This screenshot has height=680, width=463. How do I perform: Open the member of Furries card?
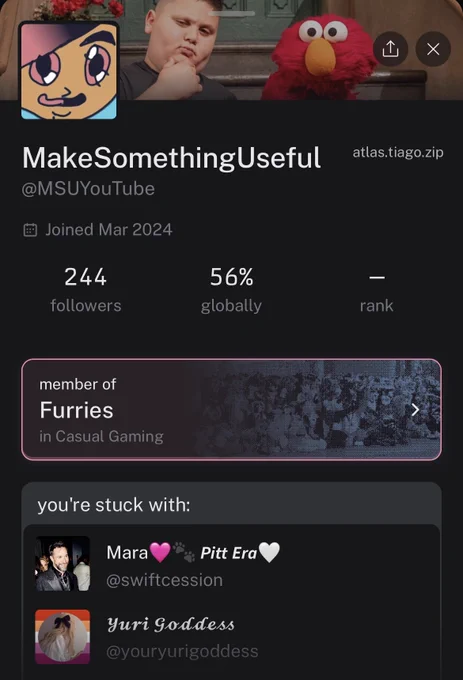coord(232,409)
